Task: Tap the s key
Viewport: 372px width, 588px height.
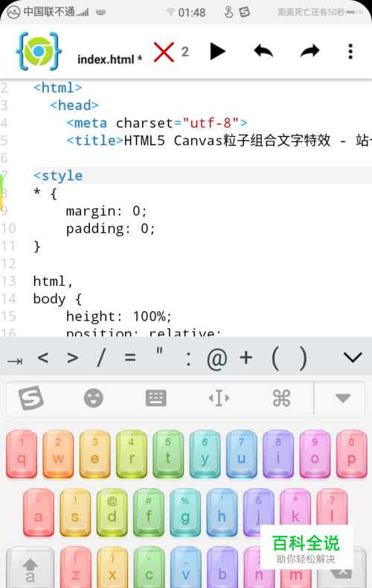Action: (x=75, y=513)
